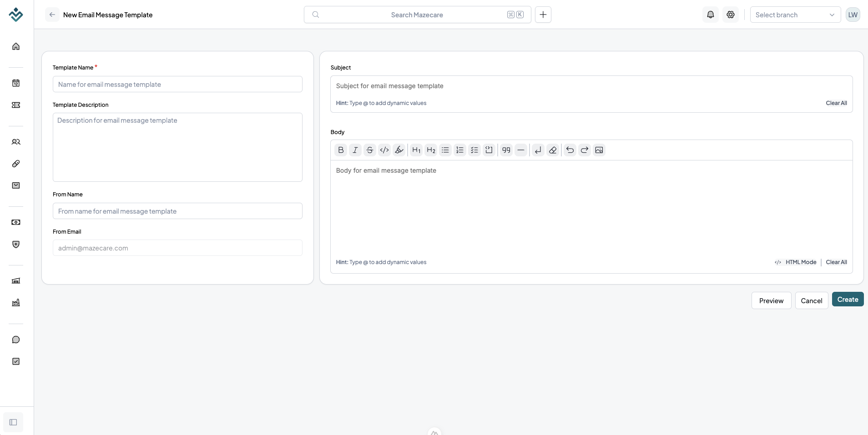Viewport: 868px width, 435px height.
Task: Go back with the arrow button
Action: [x=52, y=15]
